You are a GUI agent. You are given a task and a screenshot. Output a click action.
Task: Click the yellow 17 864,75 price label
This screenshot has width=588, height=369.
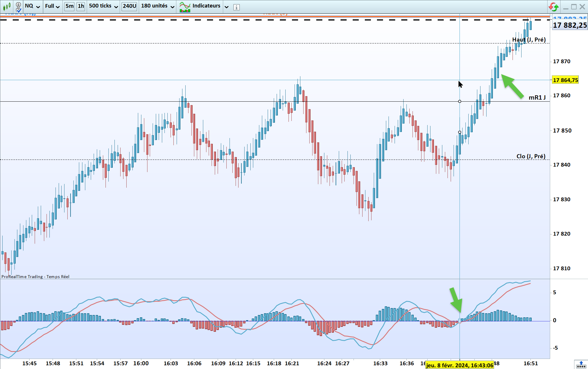pyautogui.click(x=565, y=80)
